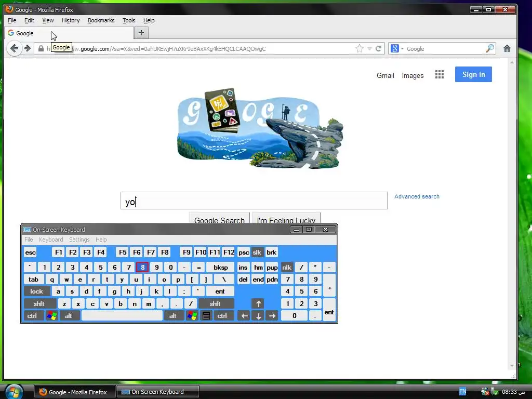
Task: Click the tab key on keyboard
Action: click(x=34, y=280)
